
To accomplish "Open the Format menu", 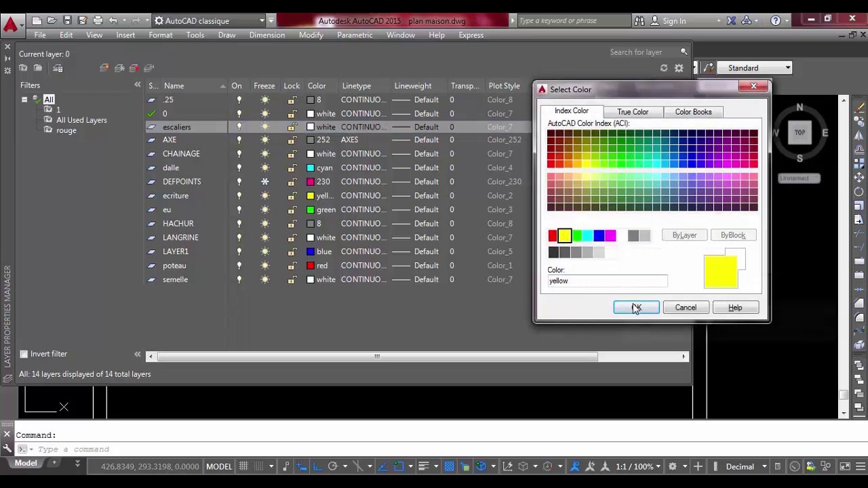I will click(161, 35).
